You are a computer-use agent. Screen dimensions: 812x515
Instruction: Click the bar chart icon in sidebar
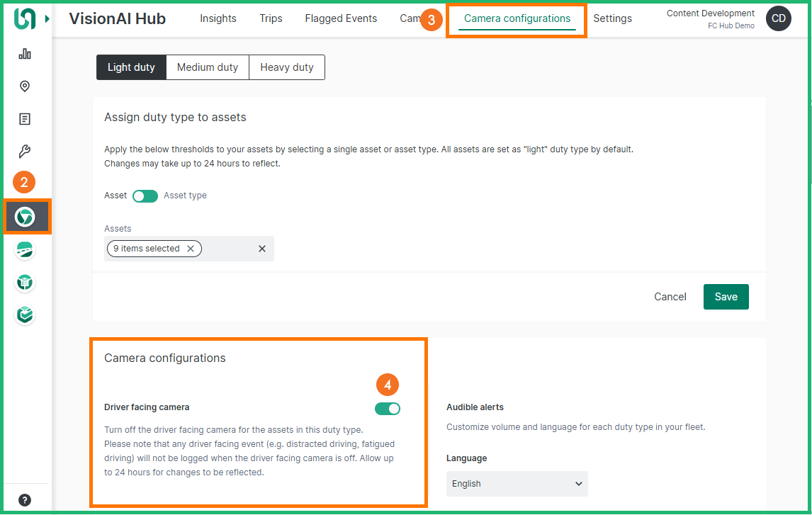pyautogui.click(x=25, y=54)
